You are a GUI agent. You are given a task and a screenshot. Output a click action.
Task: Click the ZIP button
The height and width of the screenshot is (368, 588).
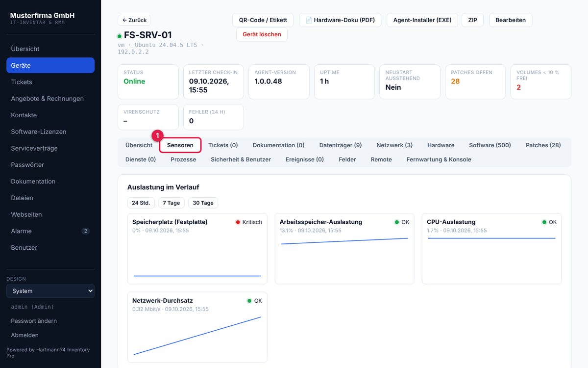(x=473, y=20)
